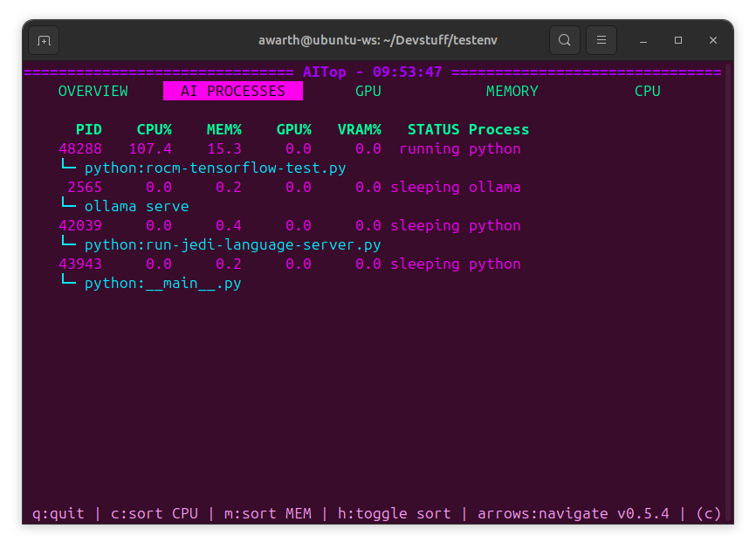
Task: Click q:quit to exit AITop
Action: coord(58,513)
